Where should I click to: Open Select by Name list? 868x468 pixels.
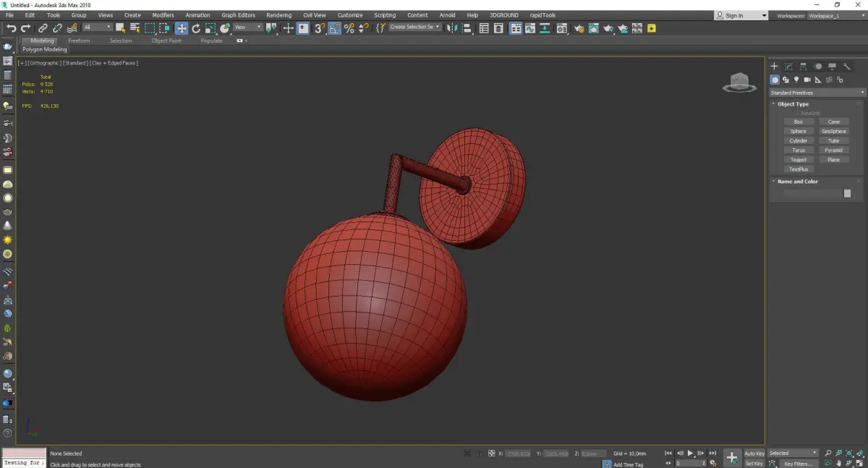[135, 28]
